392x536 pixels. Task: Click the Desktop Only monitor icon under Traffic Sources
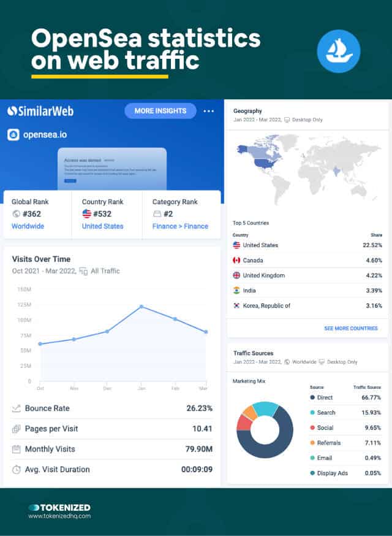[x=322, y=362]
